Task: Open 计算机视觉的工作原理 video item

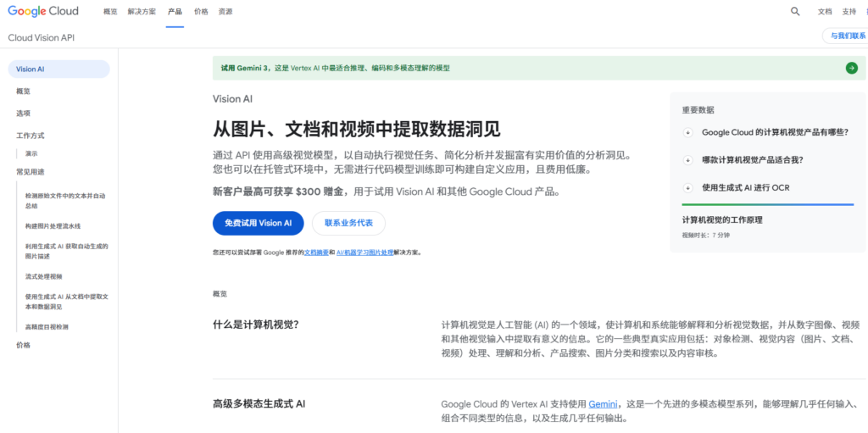Action: click(x=722, y=219)
